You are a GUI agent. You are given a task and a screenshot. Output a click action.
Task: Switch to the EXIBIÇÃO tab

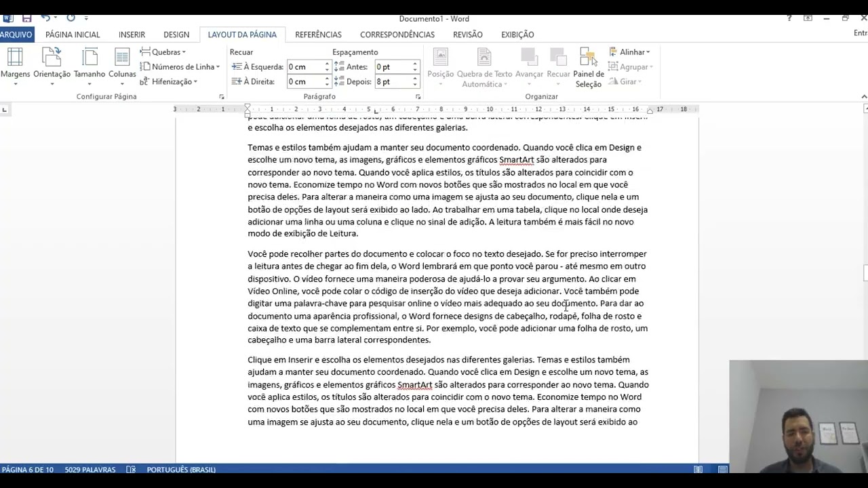coord(517,35)
